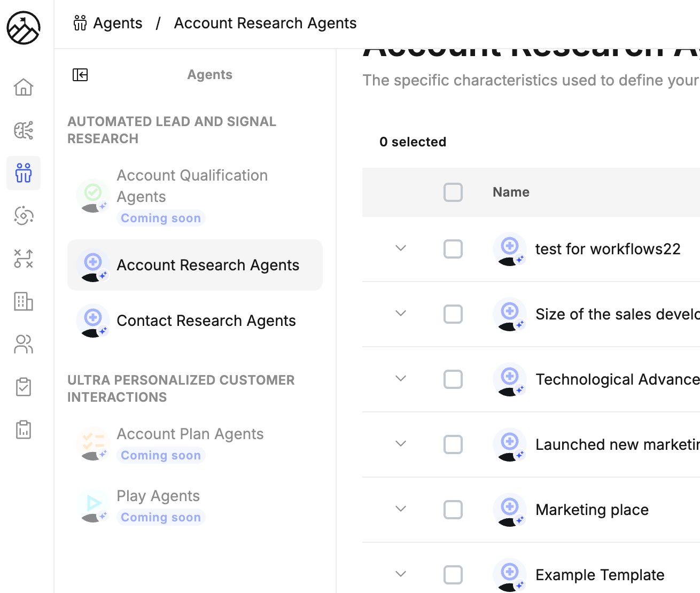700x593 pixels.
Task: Expand the Technological Advance row chevron
Action: pyautogui.click(x=401, y=379)
